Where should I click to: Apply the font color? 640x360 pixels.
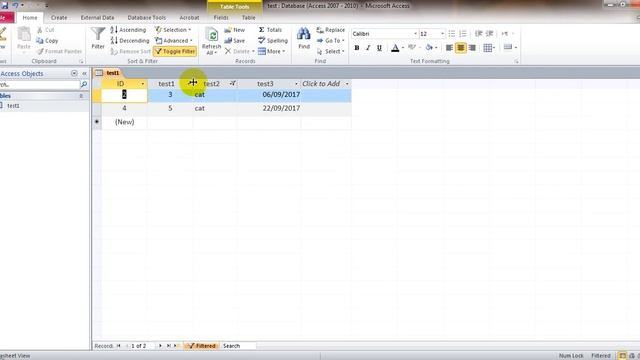pos(395,48)
